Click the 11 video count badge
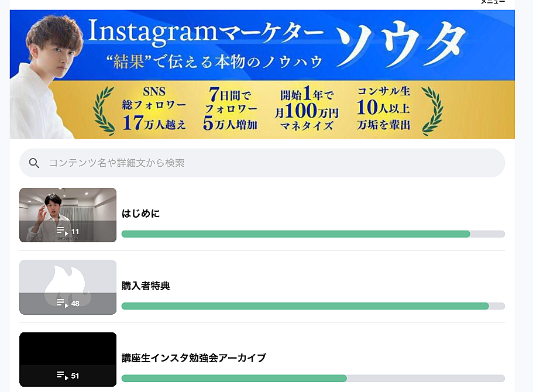The height and width of the screenshot is (392, 533). pos(75,232)
